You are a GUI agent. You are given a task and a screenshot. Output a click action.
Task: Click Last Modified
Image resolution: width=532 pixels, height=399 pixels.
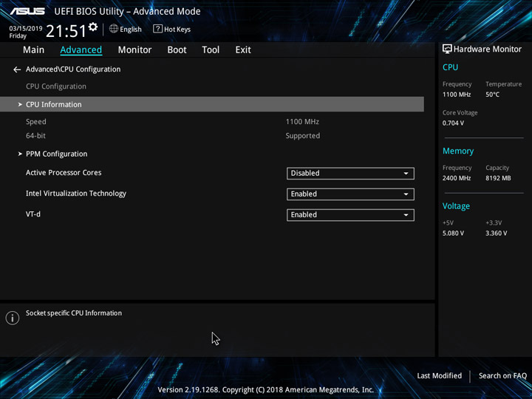click(440, 375)
